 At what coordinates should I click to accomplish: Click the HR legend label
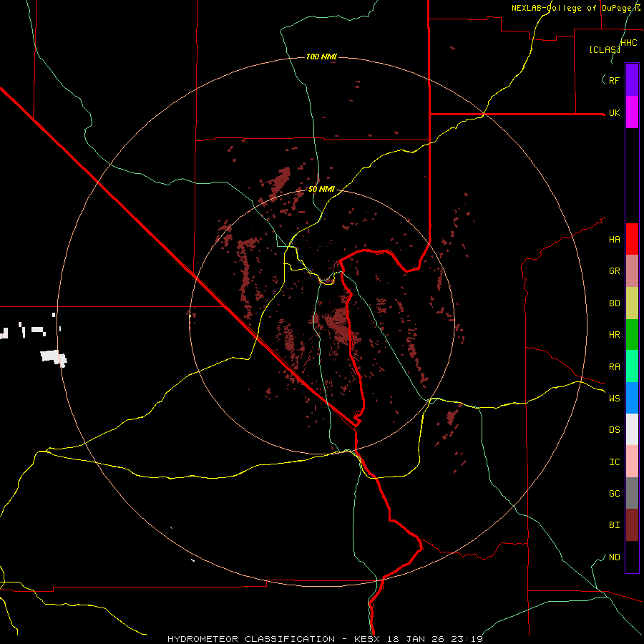615,335
